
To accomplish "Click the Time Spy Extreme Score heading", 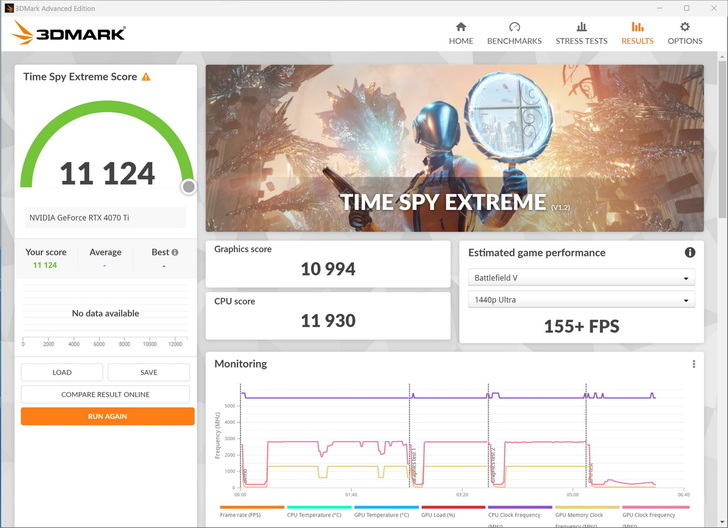I will 80,77.
